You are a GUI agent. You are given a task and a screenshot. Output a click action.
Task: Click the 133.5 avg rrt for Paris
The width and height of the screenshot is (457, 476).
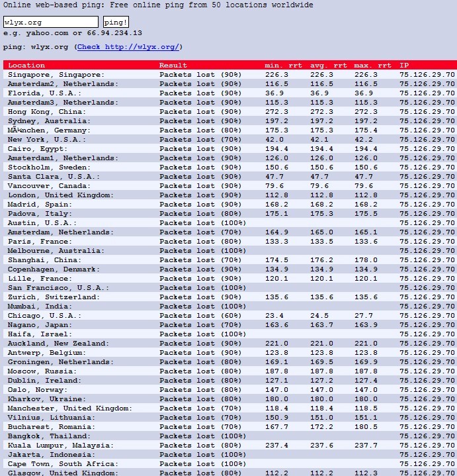(x=321, y=242)
